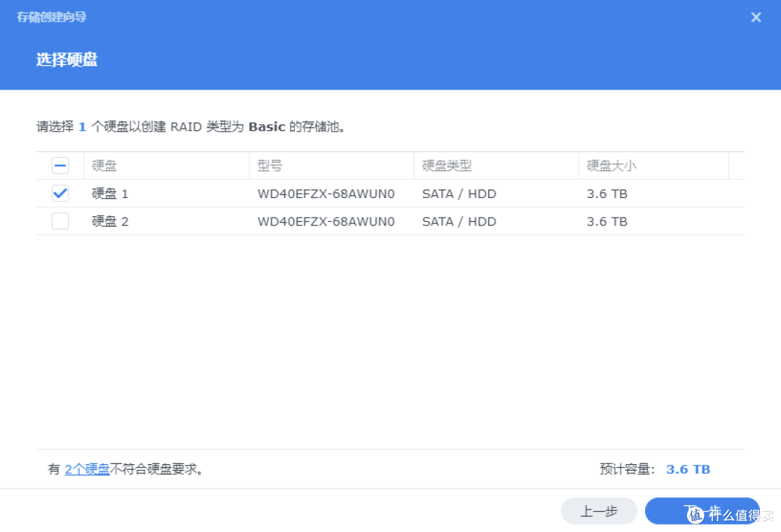Proceed with the 下一步 button
Image resolution: width=781 pixels, height=532 pixels.
point(701,510)
